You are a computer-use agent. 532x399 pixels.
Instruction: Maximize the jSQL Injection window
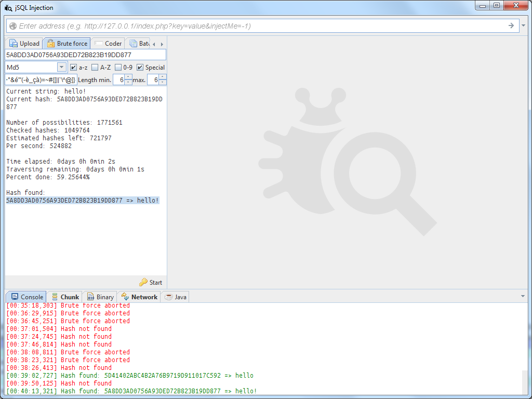(x=497, y=5)
